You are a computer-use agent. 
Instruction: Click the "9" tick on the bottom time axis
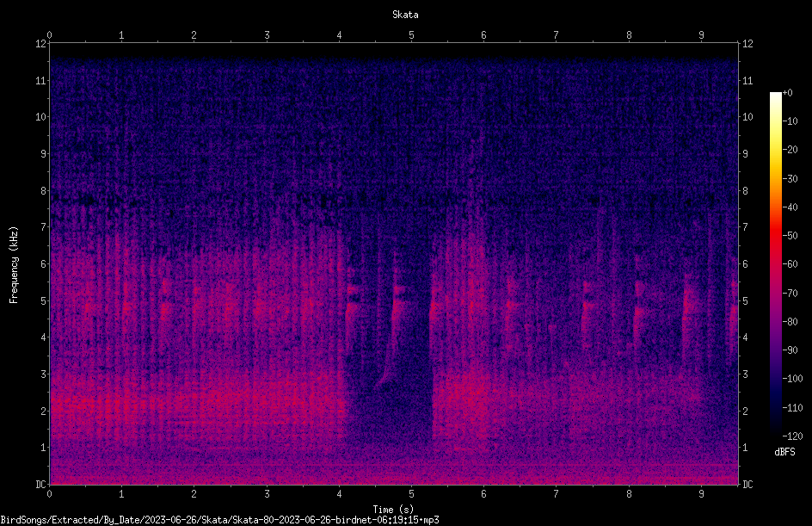click(701, 494)
